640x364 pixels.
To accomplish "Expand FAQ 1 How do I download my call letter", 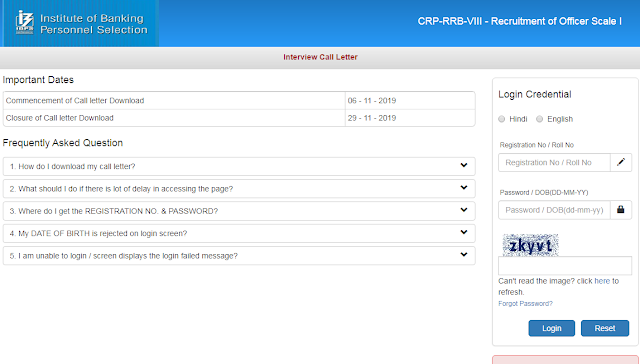I will click(239, 166).
